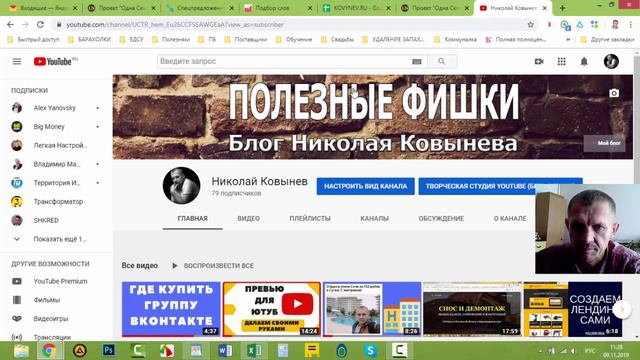The height and width of the screenshot is (360, 640).
Task: Reload the page
Action: [x=40, y=24]
